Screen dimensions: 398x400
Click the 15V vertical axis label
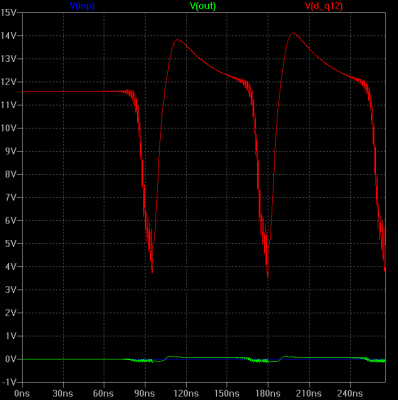8,13
